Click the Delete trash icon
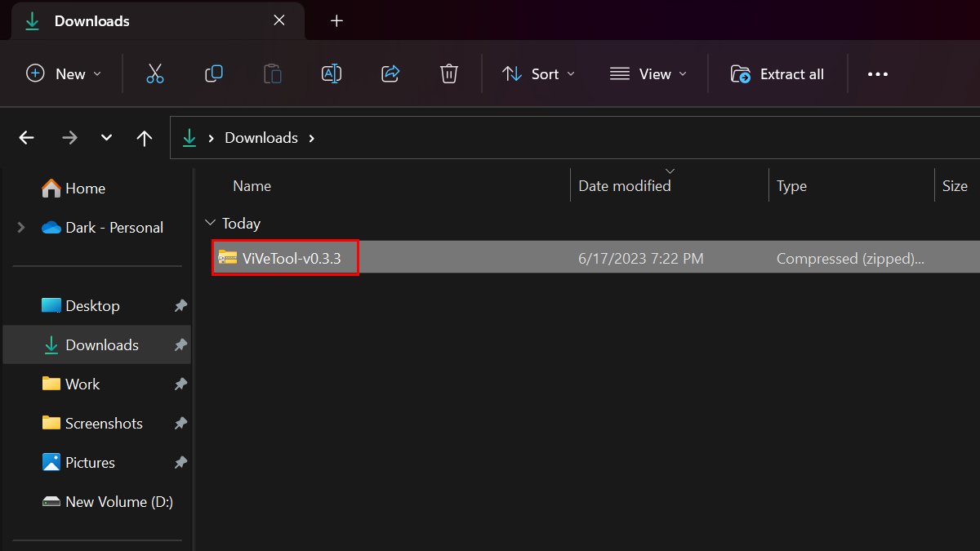980x551 pixels. (449, 73)
